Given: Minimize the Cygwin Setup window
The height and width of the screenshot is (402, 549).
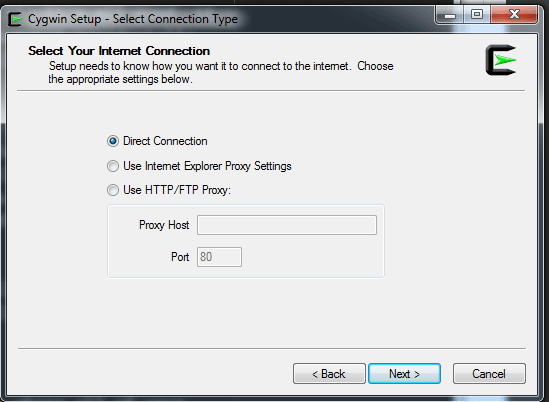Looking at the screenshot, I should pos(450,15).
